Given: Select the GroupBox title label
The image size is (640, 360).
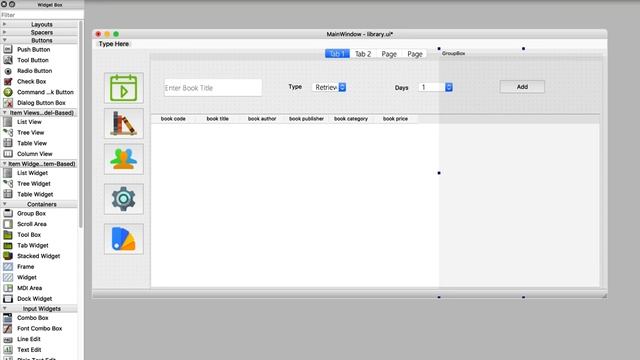Looking at the screenshot, I should click(x=453, y=53).
